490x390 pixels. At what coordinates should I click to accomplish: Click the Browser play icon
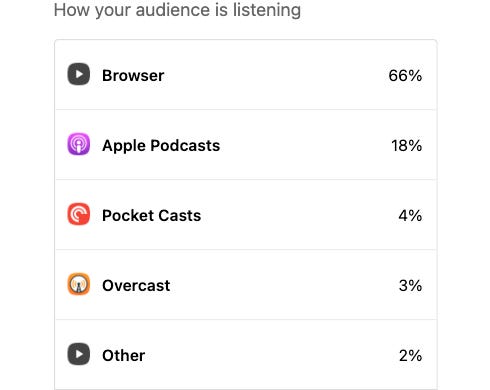click(x=79, y=74)
